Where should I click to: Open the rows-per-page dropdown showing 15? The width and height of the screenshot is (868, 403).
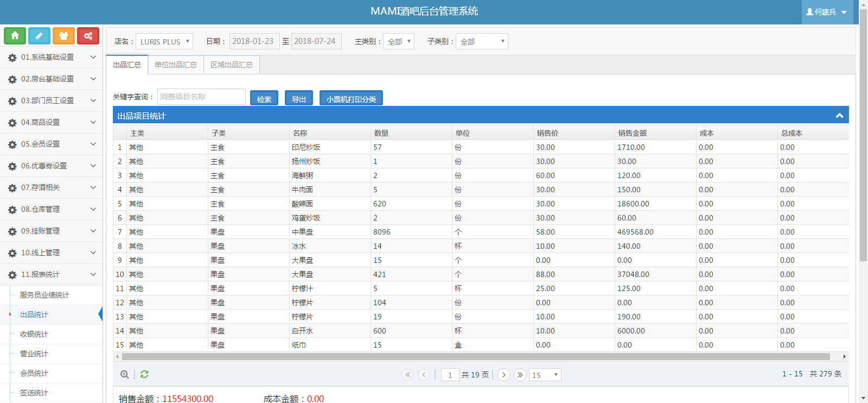click(x=545, y=375)
